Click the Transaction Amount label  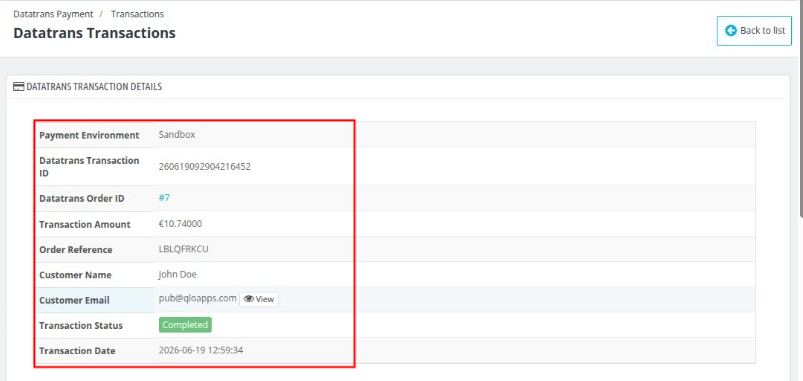click(85, 225)
